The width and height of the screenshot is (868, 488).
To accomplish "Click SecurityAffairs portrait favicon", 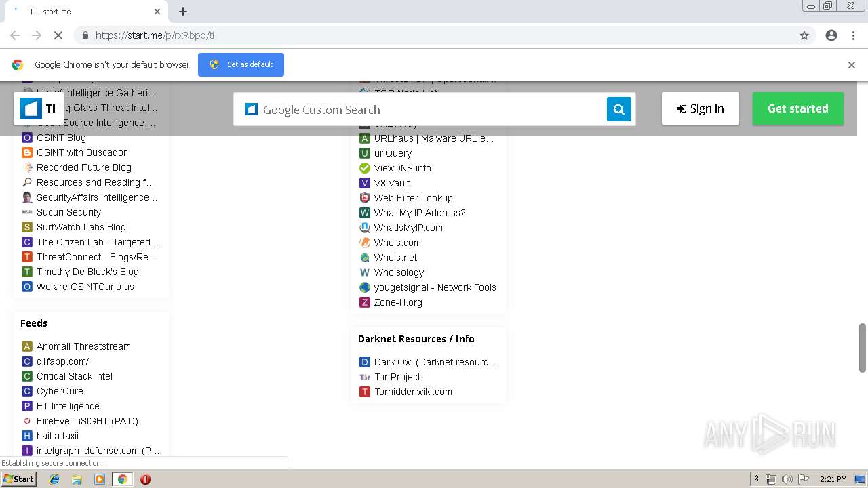I will pyautogui.click(x=27, y=197).
